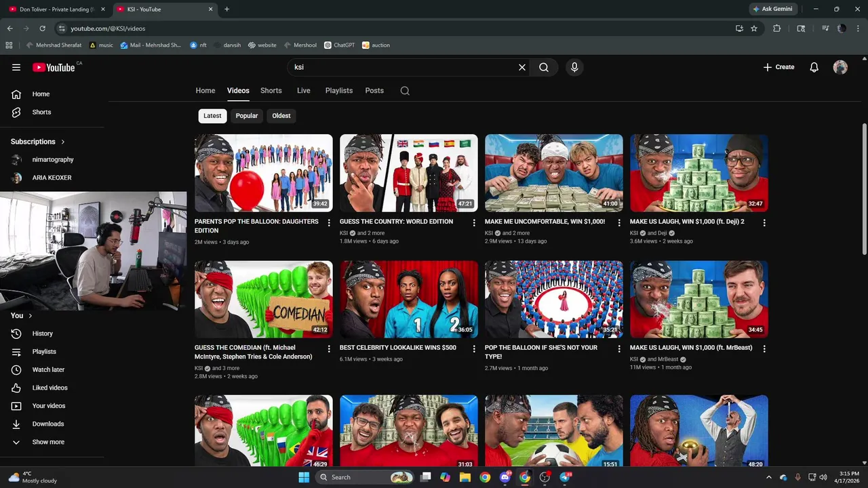This screenshot has height=488, width=868.
Task: Open options for BEST CELEBRITY LOOKALIKE video
Action: click(474, 349)
